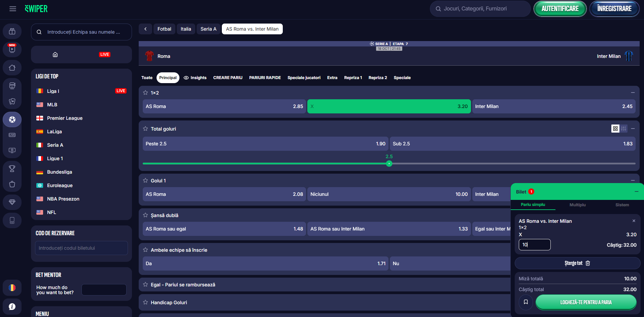The width and height of the screenshot is (644, 317).
Task: Expand the Handicap Goluri market
Action: point(169,303)
